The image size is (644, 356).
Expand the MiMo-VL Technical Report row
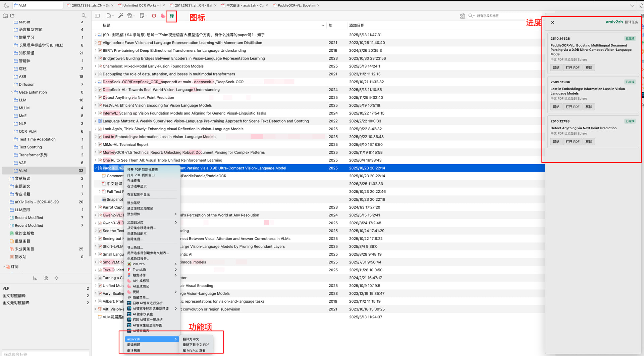pos(96,145)
